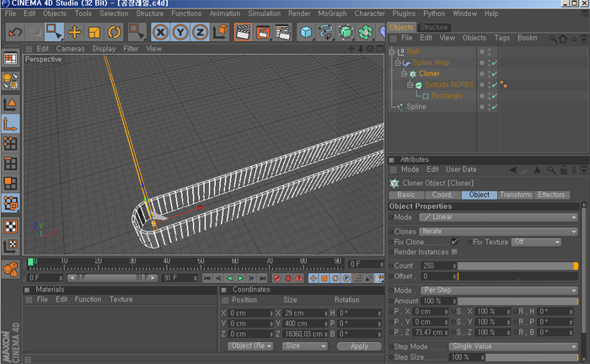Open the NURBS generator icon
The height and width of the screenshot is (364, 590).
tap(346, 32)
